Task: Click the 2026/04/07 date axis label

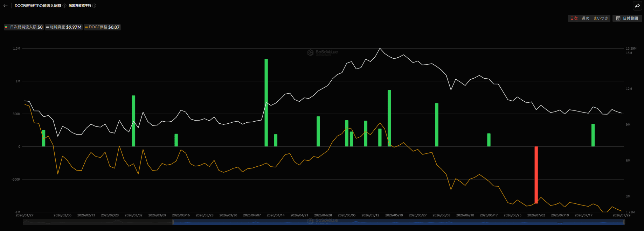Action: click(x=252, y=215)
